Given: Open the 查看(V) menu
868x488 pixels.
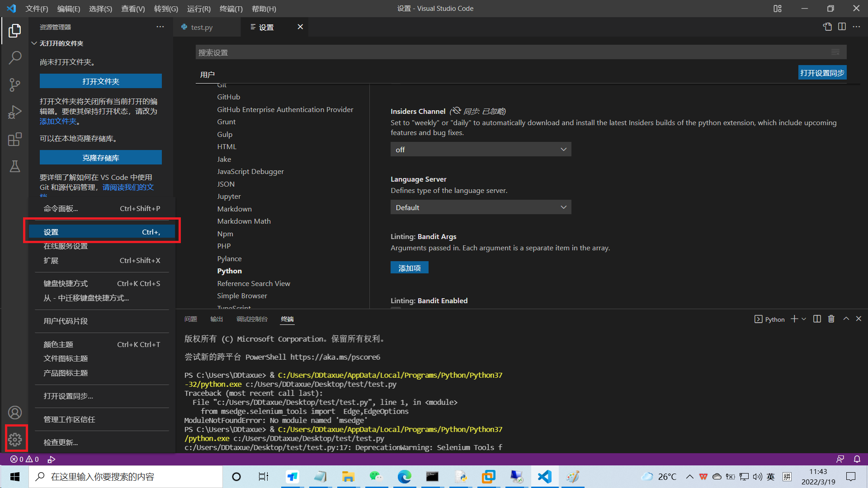Looking at the screenshot, I should coord(133,9).
